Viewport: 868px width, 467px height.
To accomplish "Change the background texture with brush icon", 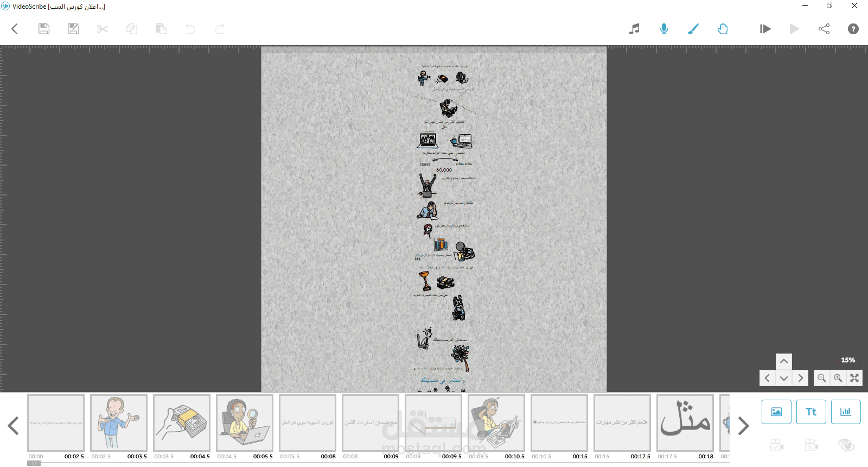I will [693, 29].
